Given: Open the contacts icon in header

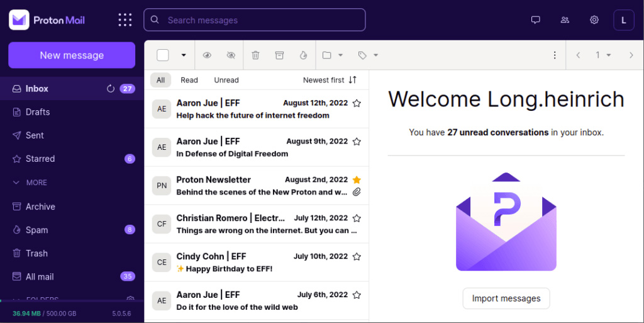Looking at the screenshot, I should point(565,20).
